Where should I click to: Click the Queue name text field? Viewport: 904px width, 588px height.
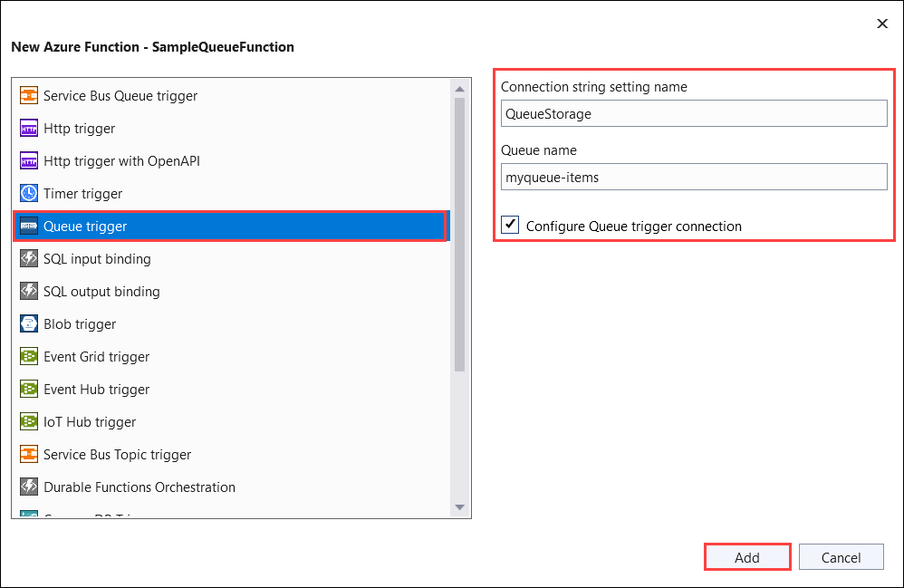[x=694, y=177]
